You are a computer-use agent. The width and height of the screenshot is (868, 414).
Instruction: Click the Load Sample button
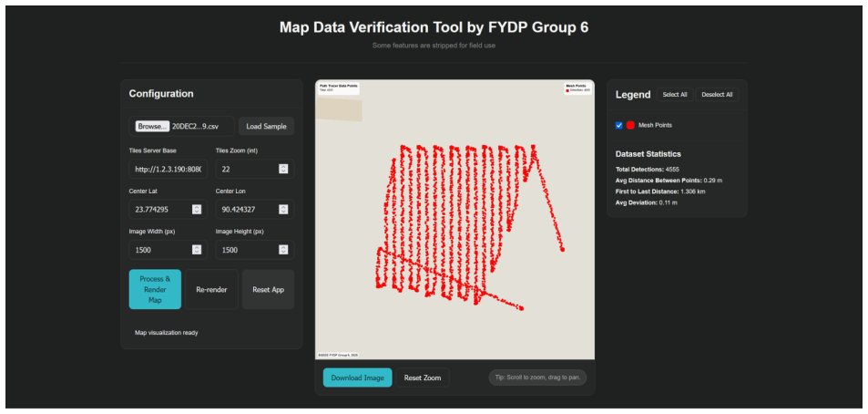point(266,127)
